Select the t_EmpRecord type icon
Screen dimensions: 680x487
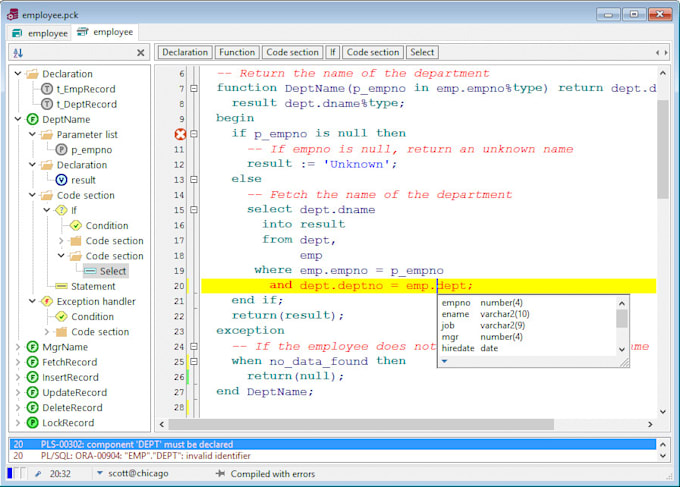(x=47, y=89)
